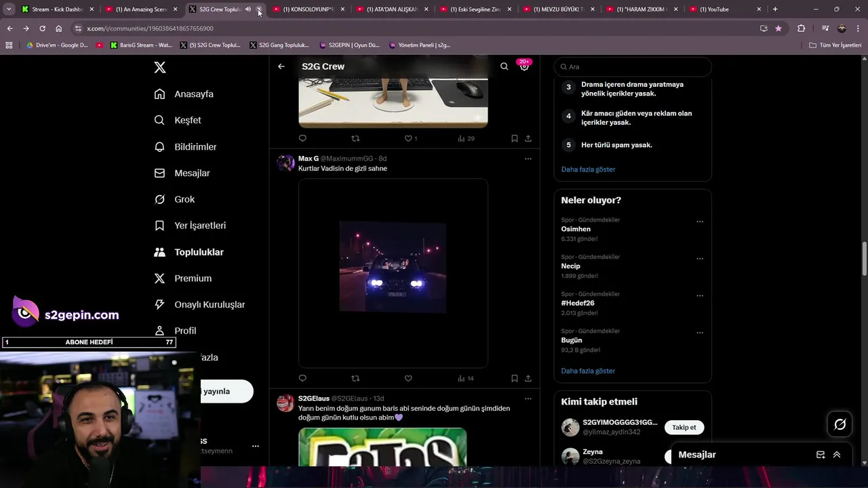
Task: Open options for Necip trend
Action: tap(700, 259)
